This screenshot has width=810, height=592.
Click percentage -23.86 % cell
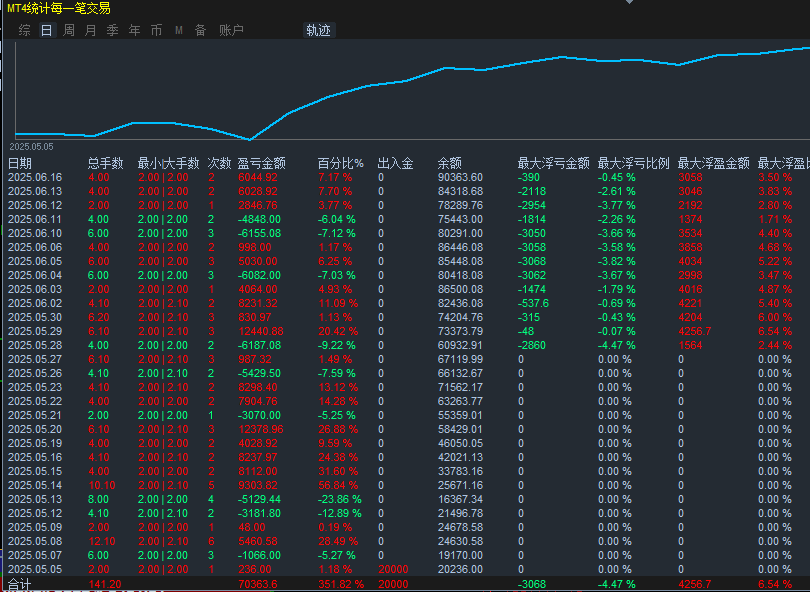pyautogui.click(x=339, y=500)
